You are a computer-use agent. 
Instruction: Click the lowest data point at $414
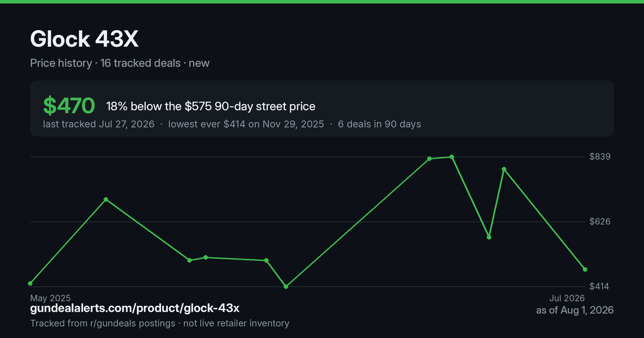(286, 286)
